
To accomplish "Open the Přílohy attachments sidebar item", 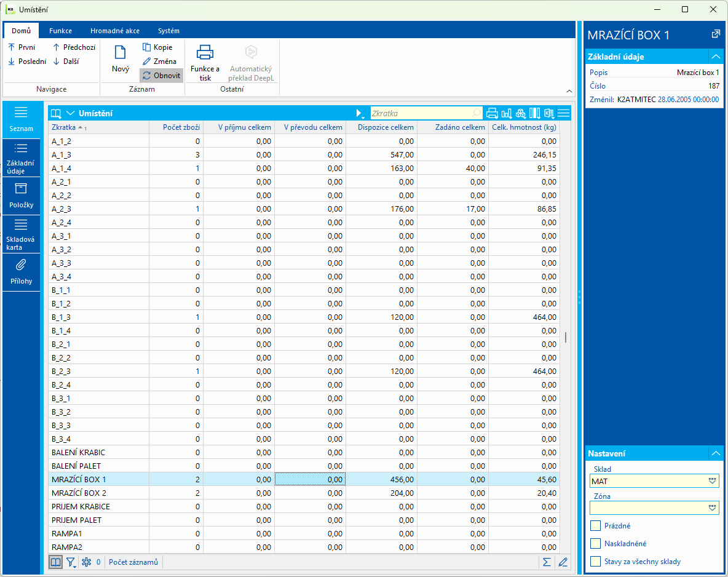I will (21, 271).
